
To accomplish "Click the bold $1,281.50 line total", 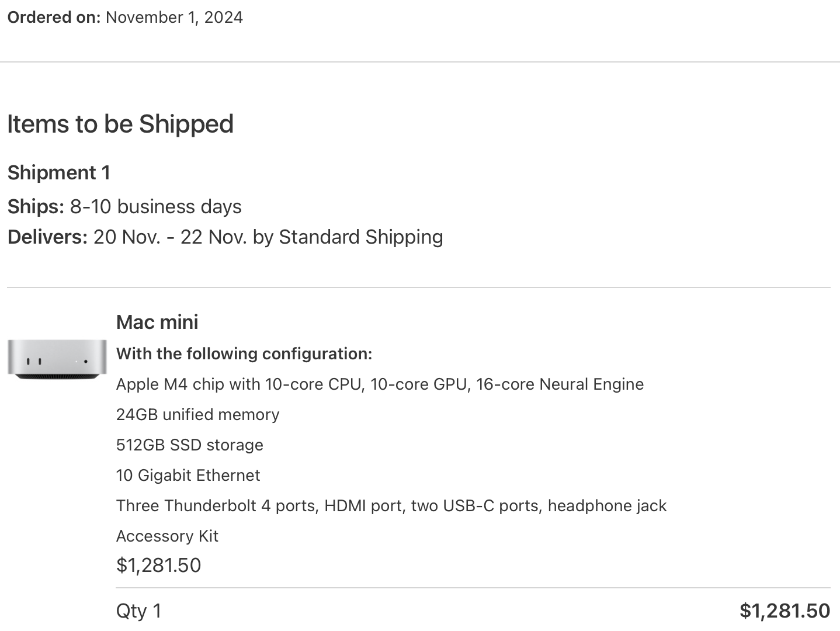I will (785, 611).
